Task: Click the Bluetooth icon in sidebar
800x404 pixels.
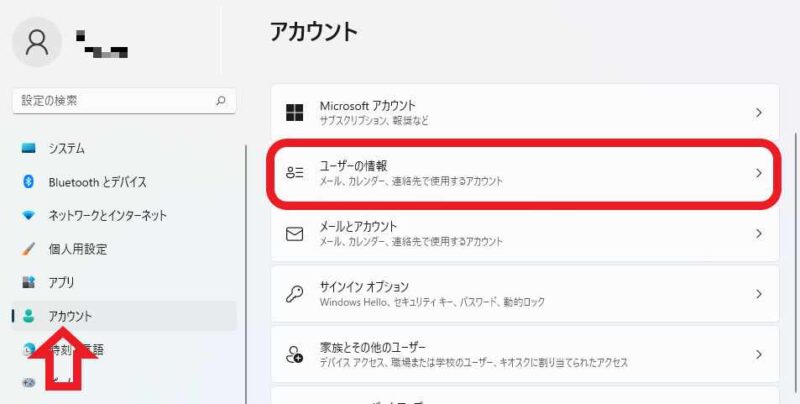Action: click(29, 182)
